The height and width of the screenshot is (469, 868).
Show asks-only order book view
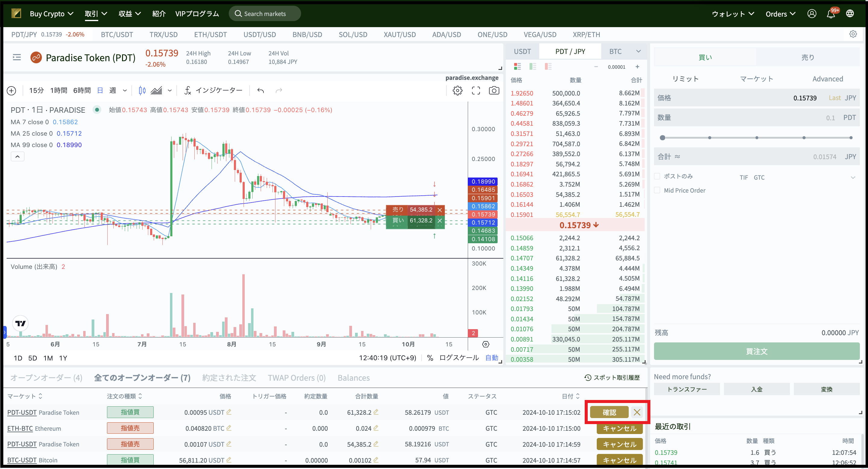point(548,66)
